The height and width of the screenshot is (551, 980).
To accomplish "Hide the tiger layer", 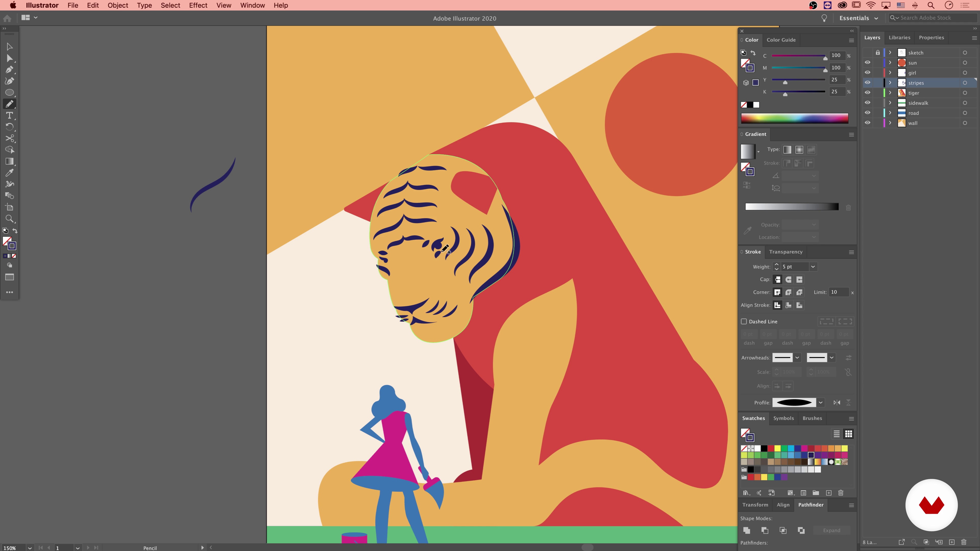I will coord(867,92).
